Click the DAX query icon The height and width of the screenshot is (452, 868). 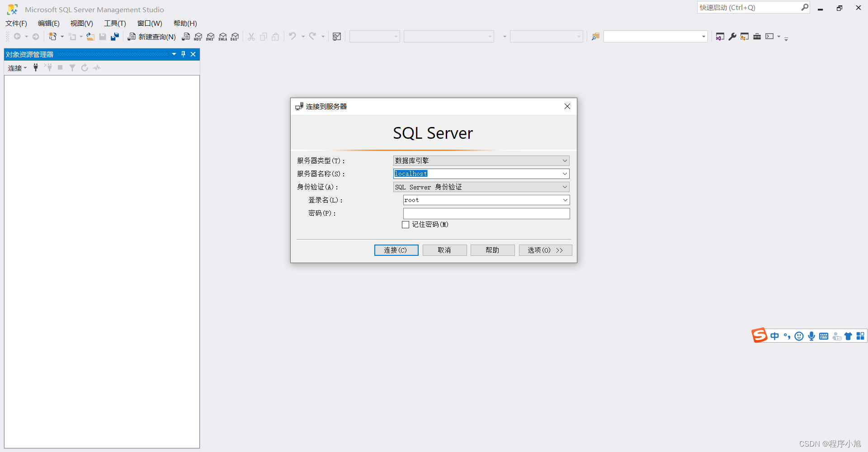pyautogui.click(x=235, y=37)
